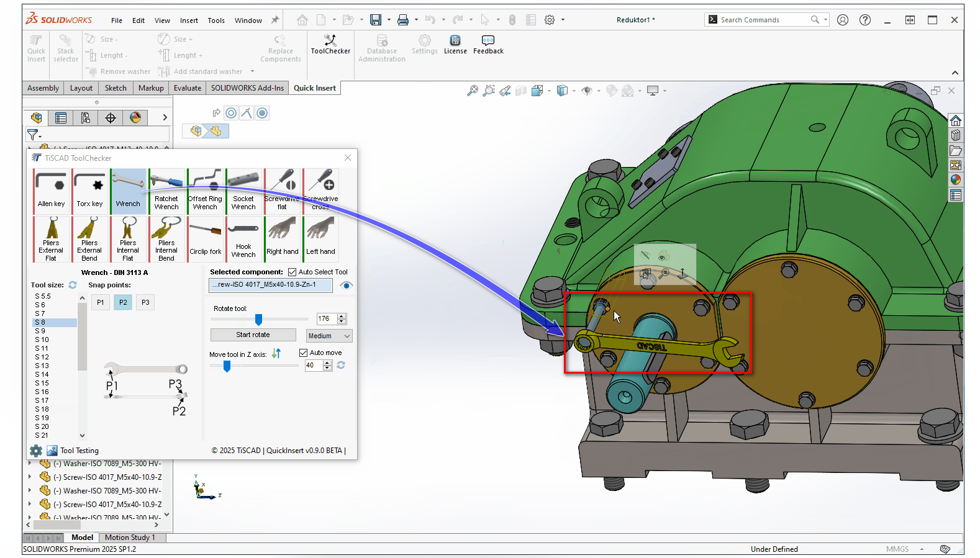Choose the Offset Ring Wrench tool
Image resolution: width=980 pixels, height=558 pixels.
205,191
